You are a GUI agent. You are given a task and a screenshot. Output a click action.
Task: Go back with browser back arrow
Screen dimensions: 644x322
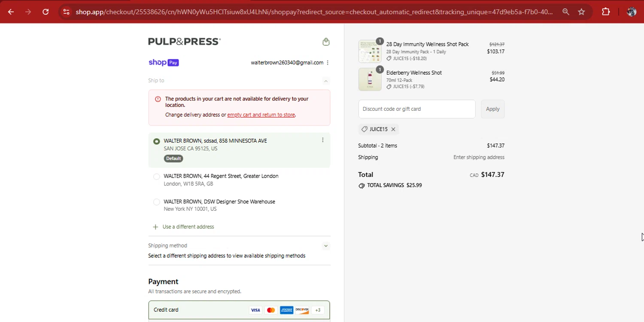pyautogui.click(x=11, y=12)
